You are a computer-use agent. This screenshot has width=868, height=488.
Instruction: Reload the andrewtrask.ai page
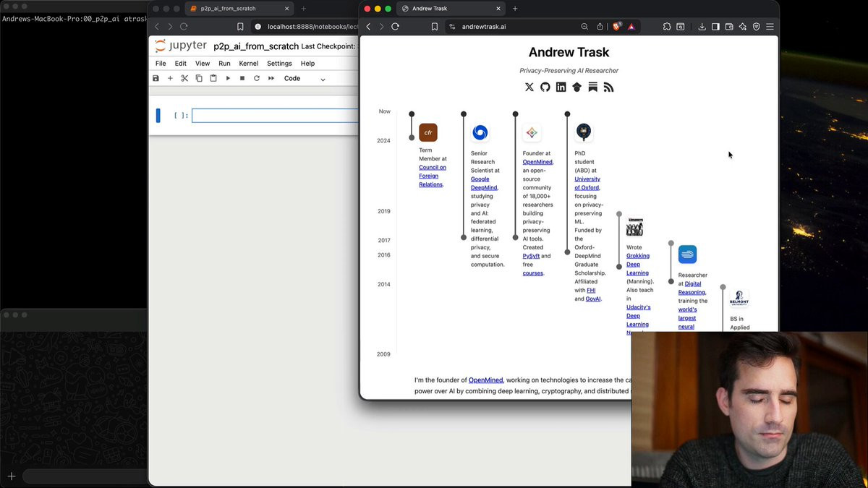pos(395,27)
